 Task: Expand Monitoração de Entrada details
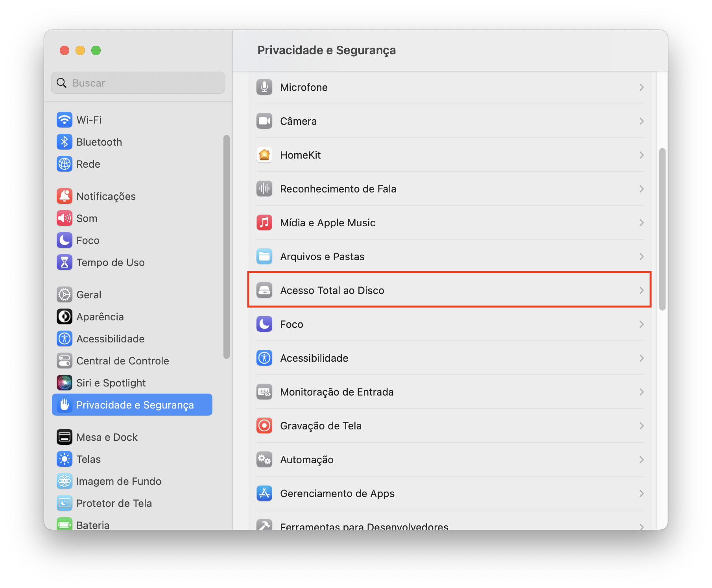[642, 392]
